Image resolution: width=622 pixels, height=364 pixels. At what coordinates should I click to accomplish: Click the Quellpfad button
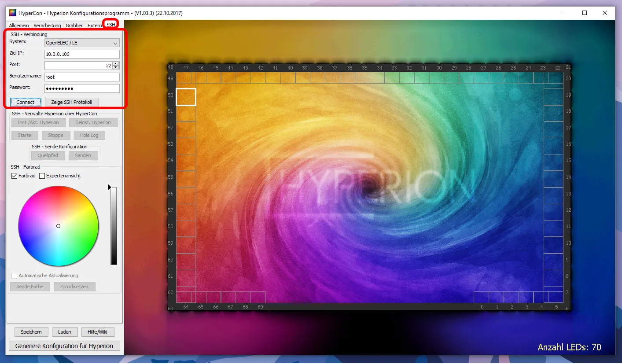coord(48,155)
